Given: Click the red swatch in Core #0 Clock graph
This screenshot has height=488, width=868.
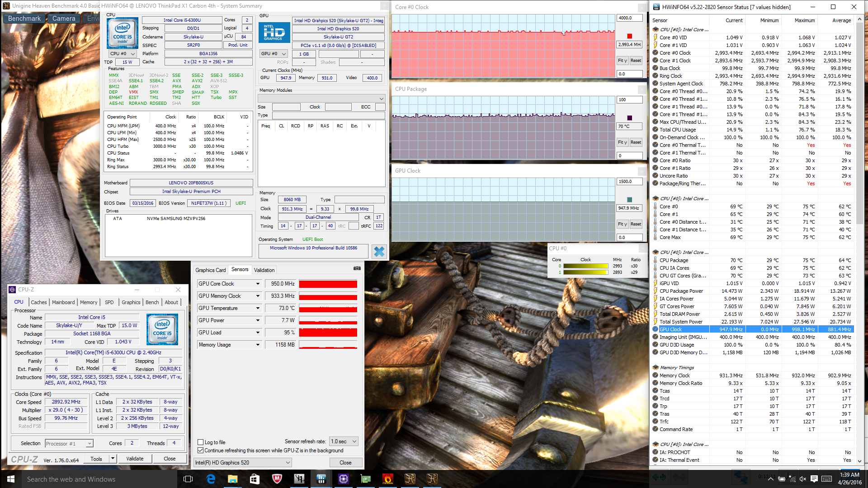Looking at the screenshot, I should tap(629, 36).
